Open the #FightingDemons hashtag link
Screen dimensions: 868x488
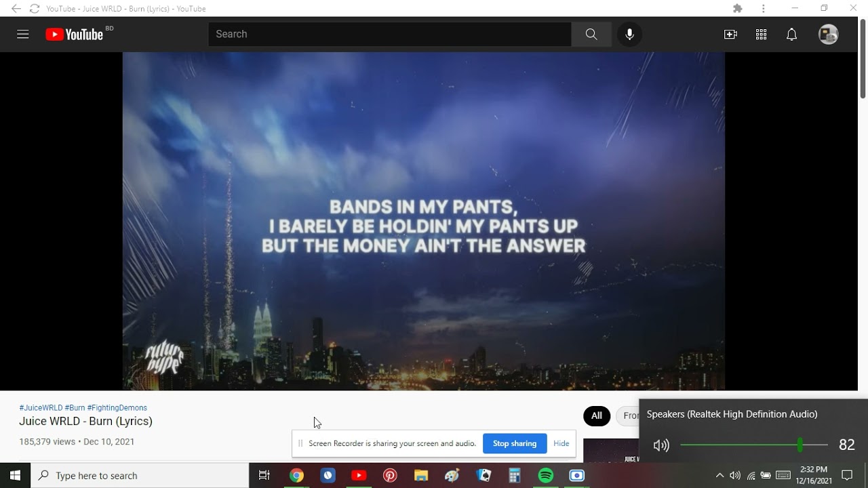(x=117, y=408)
